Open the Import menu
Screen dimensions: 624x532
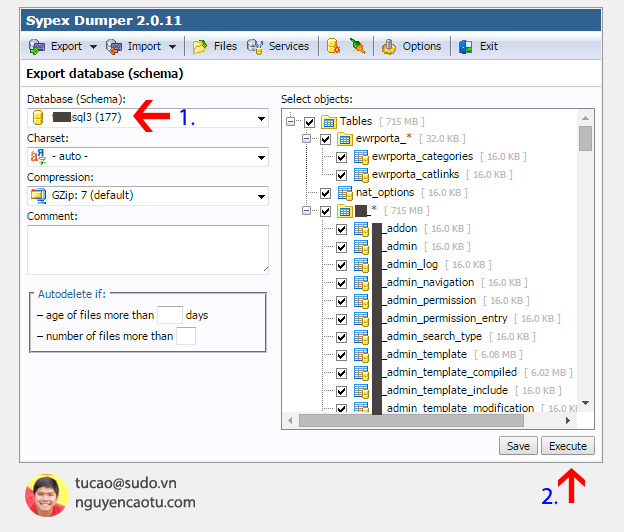[144, 46]
